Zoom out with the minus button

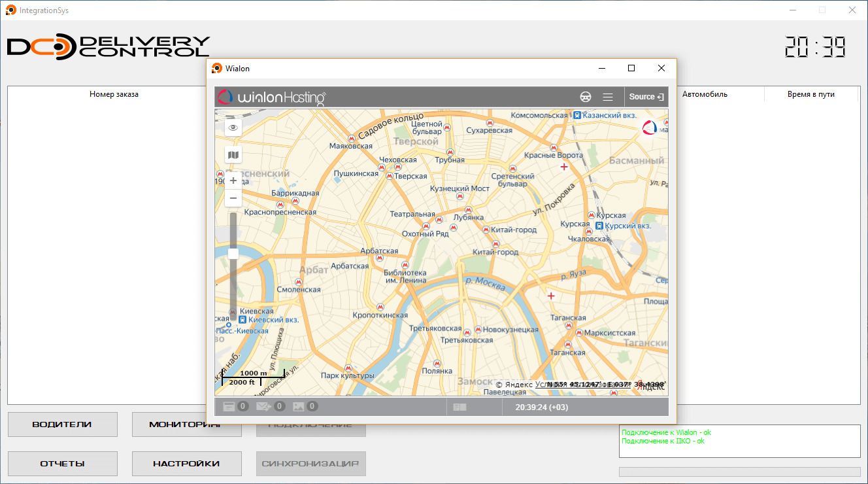(x=233, y=198)
